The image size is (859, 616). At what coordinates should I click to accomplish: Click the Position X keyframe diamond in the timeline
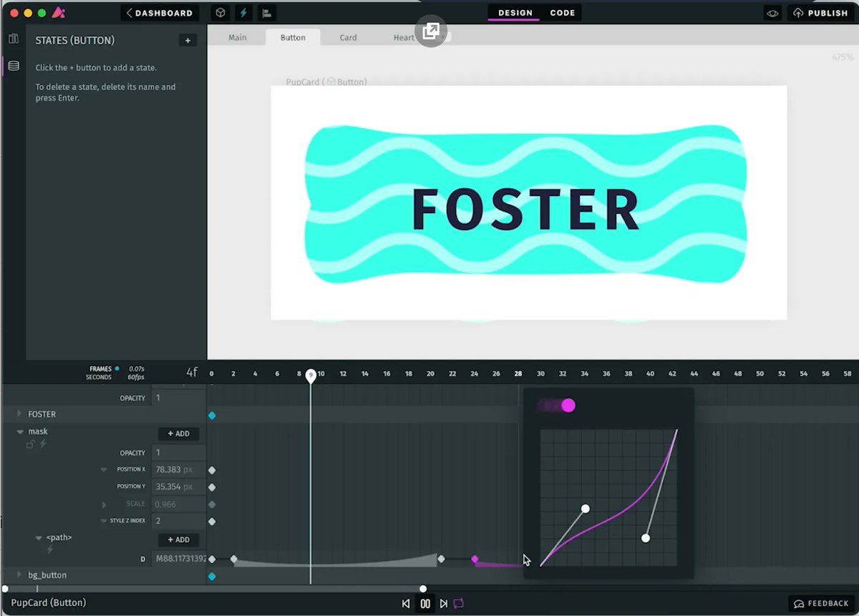(x=212, y=470)
